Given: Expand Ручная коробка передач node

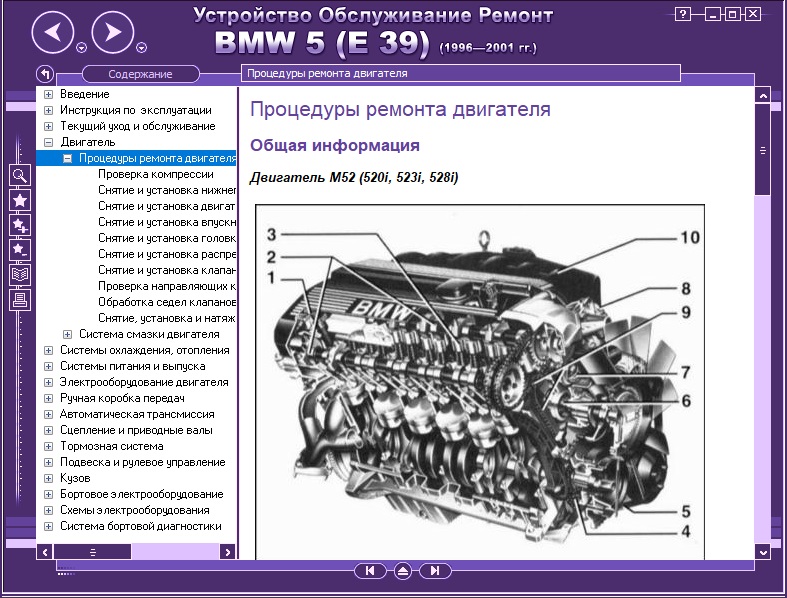Looking at the screenshot, I should coord(48,399).
